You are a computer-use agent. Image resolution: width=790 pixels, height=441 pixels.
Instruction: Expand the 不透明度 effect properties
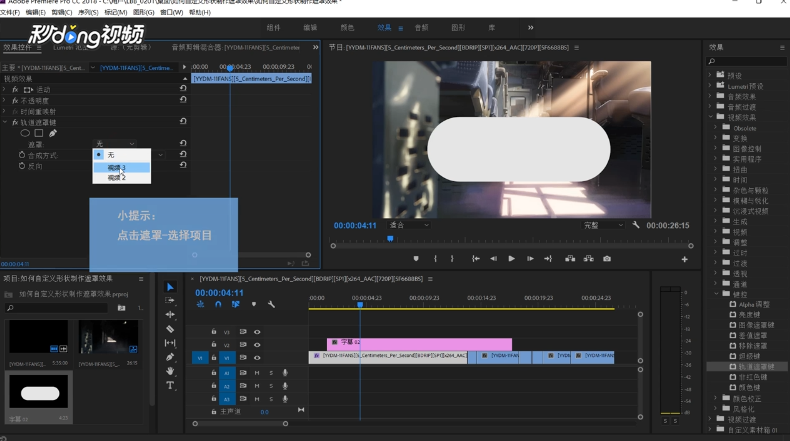point(5,100)
